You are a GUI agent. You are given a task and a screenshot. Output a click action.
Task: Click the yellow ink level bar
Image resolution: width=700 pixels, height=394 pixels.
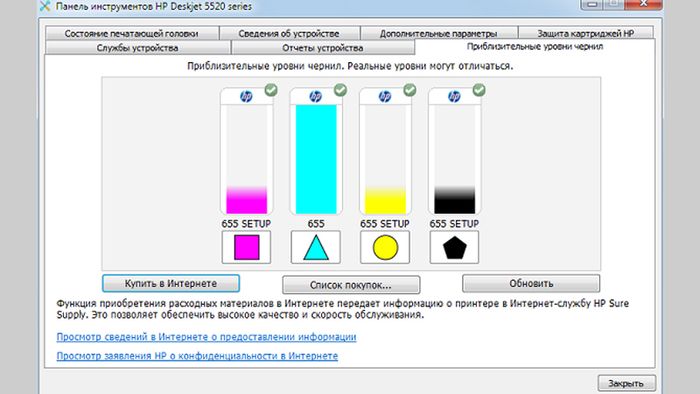(x=385, y=200)
